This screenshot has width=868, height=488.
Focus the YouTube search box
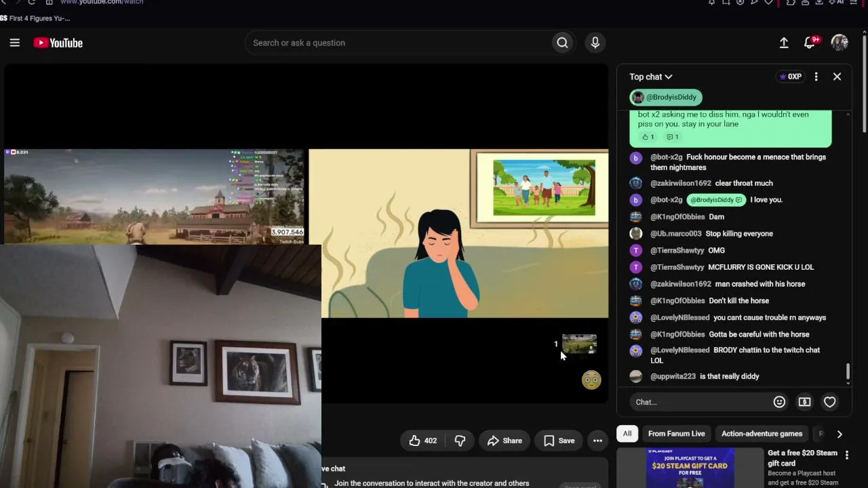(398, 43)
